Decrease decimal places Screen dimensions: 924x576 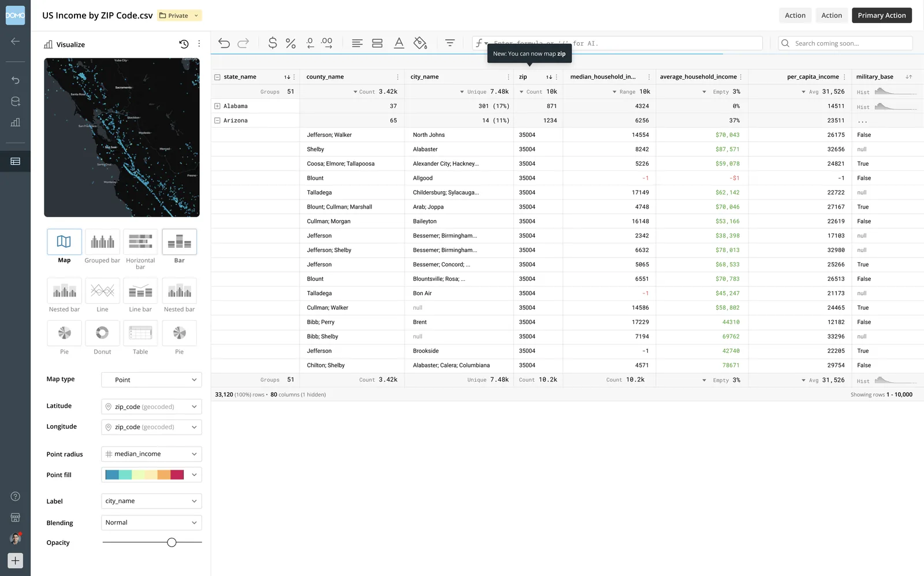click(310, 43)
